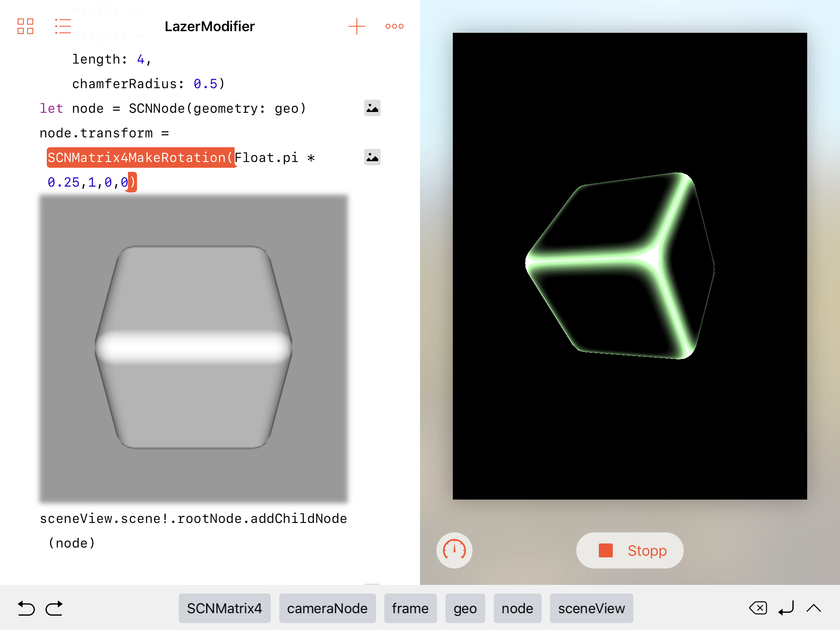Insert the cameraNode completion suggestion
This screenshot has width=840, height=630.
pos(327,608)
